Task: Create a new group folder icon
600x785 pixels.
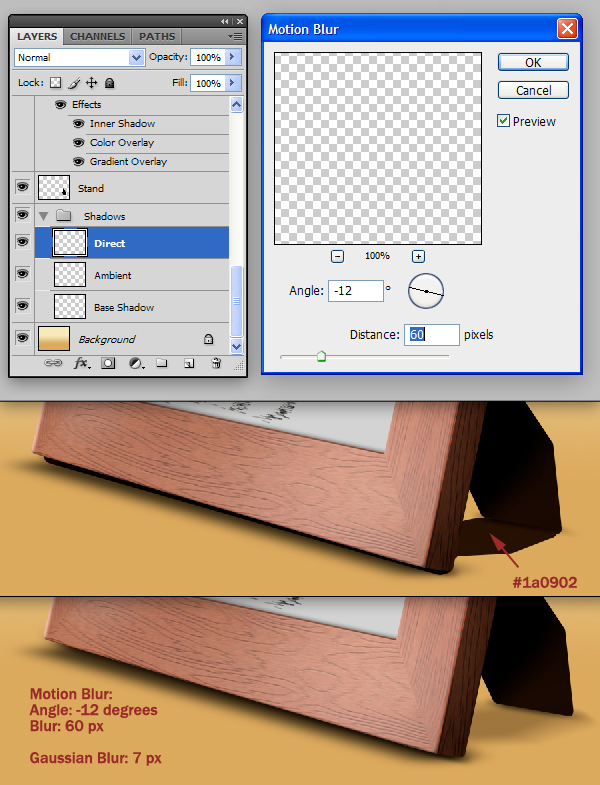Action: 161,363
